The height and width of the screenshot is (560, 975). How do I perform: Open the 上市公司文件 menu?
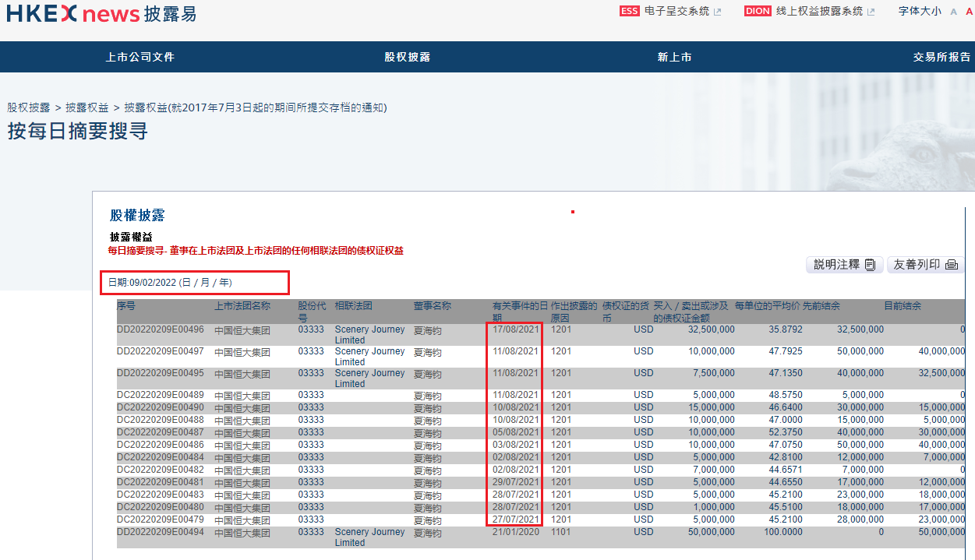pos(140,57)
